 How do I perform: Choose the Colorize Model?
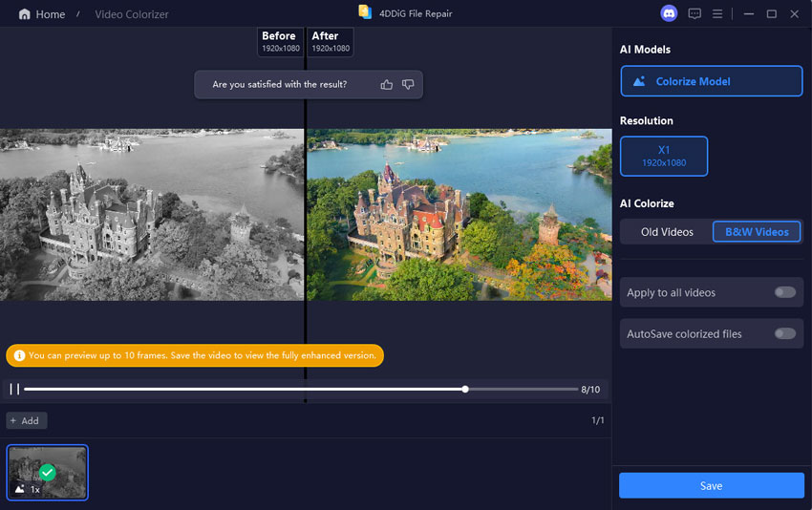pos(711,82)
